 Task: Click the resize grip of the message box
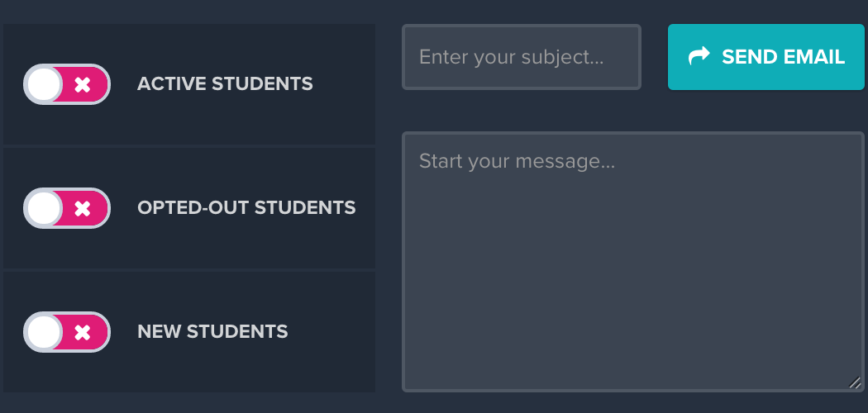(x=855, y=382)
